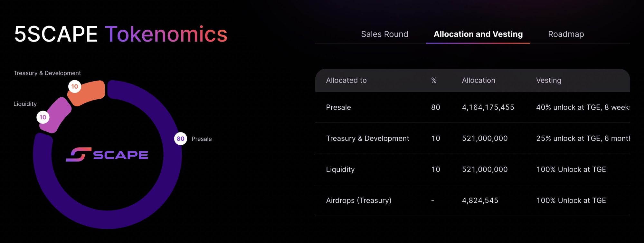Click the 5SCAPE logo in chart center
Image resolution: width=644 pixels, height=243 pixels.
coord(107,155)
